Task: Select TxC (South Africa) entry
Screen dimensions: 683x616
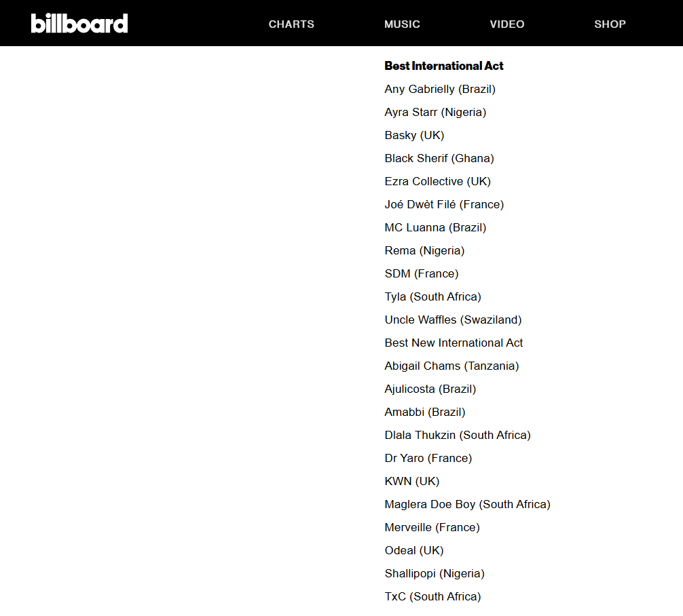Action: coord(432,597)
